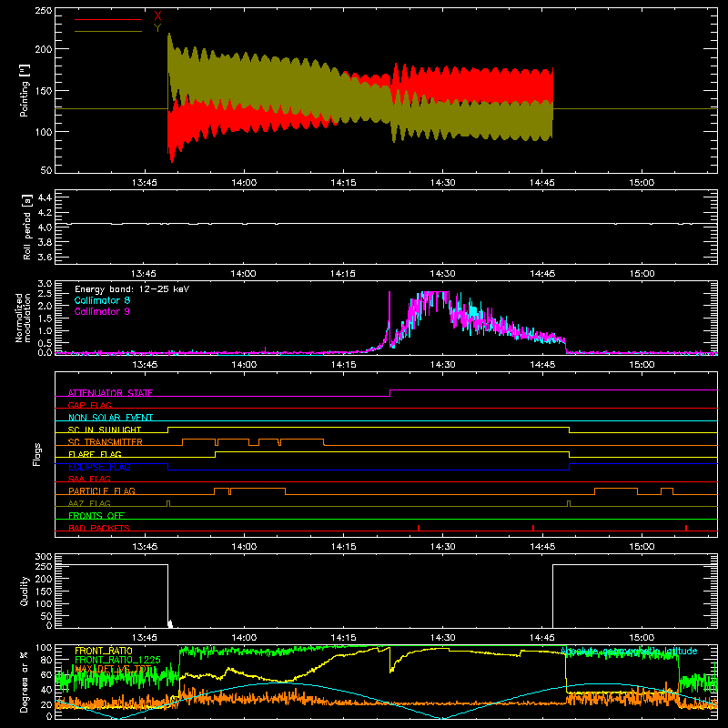Click the 3.0 tick on the modulation axis
The height and width of the screenshot is (728, 728).
coord(45,284)
